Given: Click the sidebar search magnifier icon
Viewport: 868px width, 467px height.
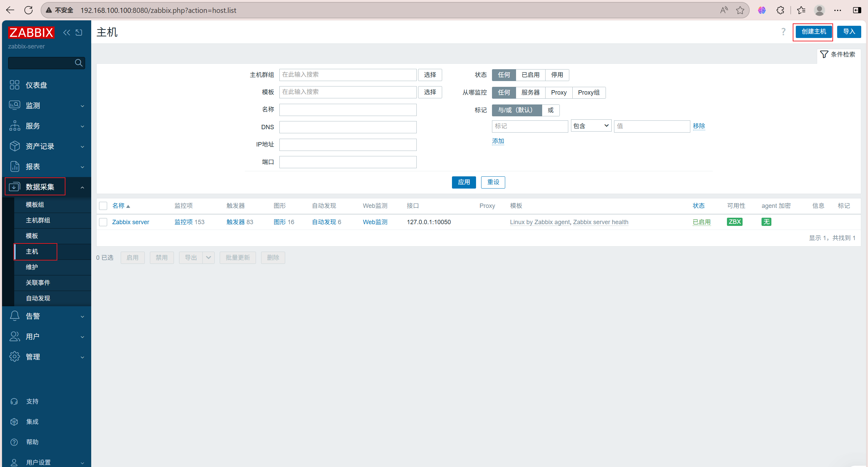Looking at the screenshot, I should 78,63.
